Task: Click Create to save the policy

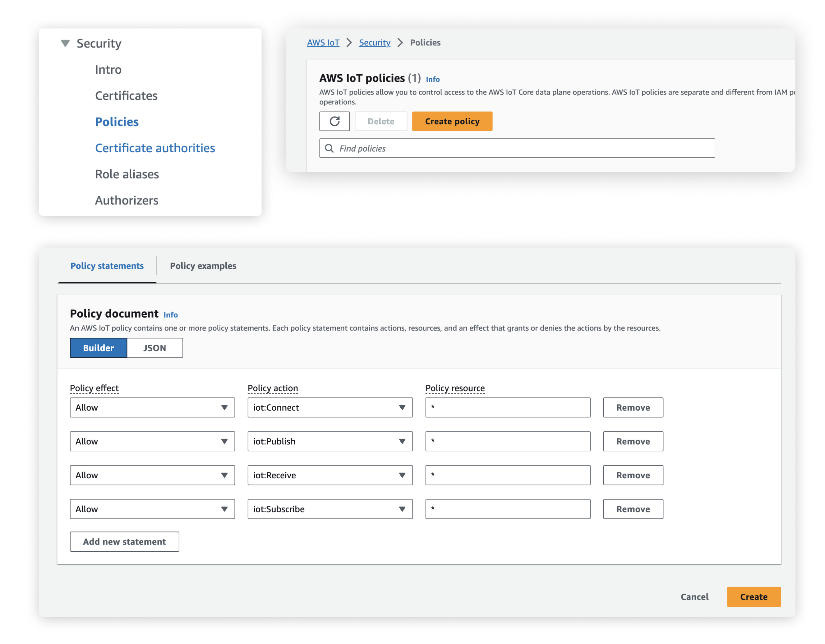Action: (x=753, y=597)
